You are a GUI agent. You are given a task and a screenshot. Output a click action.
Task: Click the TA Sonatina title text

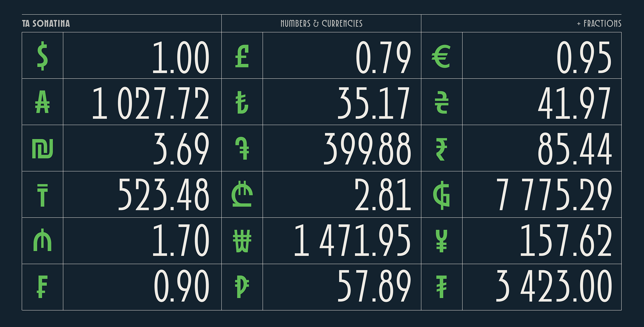(46, 23)
